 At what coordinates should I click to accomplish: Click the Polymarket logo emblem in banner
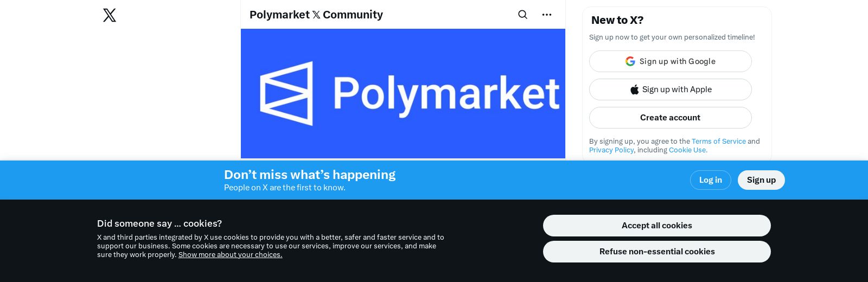(x=286, y=93)
